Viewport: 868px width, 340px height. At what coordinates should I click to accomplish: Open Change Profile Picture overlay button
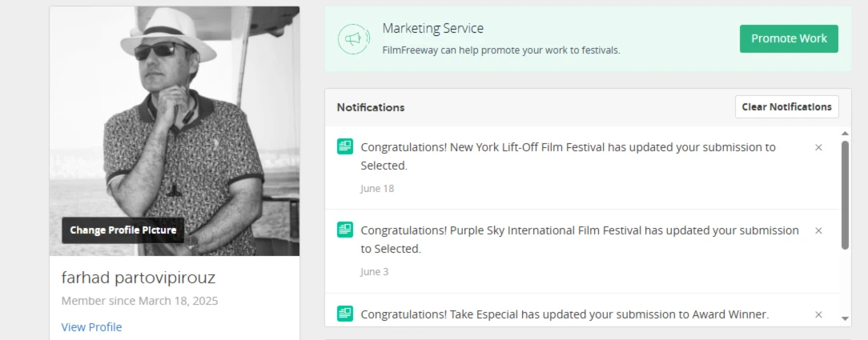(123, 230)
